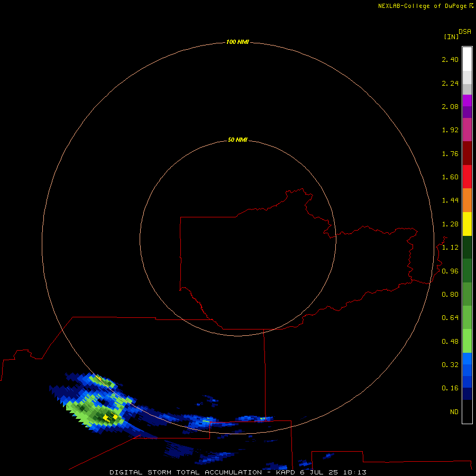Viewport: 476px width, 476px height.
Task: Click the 0.80 legend value
Action: click(x=450, y=295)
